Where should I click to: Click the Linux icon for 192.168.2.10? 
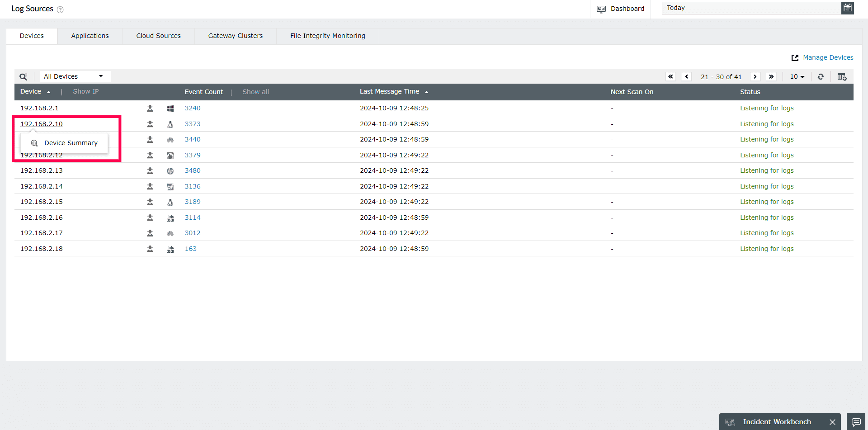click(x=170, y=124)
